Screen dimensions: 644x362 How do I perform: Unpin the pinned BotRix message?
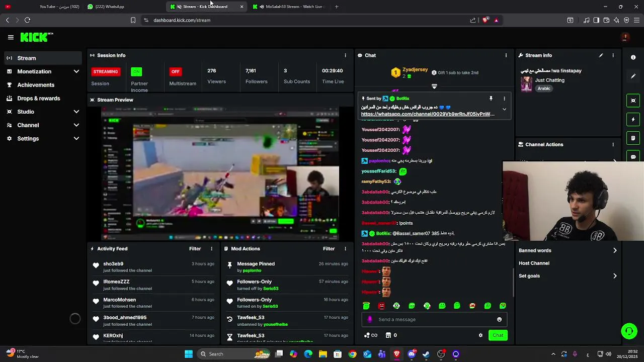(x=491, y=99)
